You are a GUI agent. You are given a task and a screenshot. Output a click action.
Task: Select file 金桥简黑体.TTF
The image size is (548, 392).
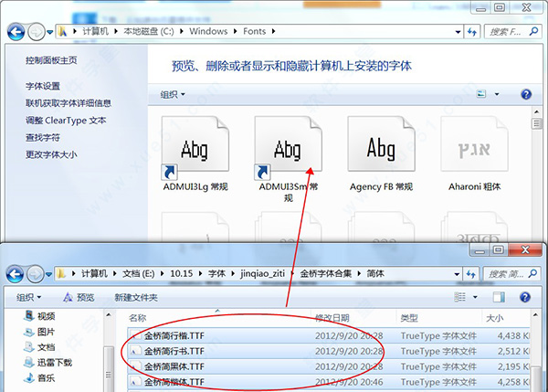click(329, 366)
